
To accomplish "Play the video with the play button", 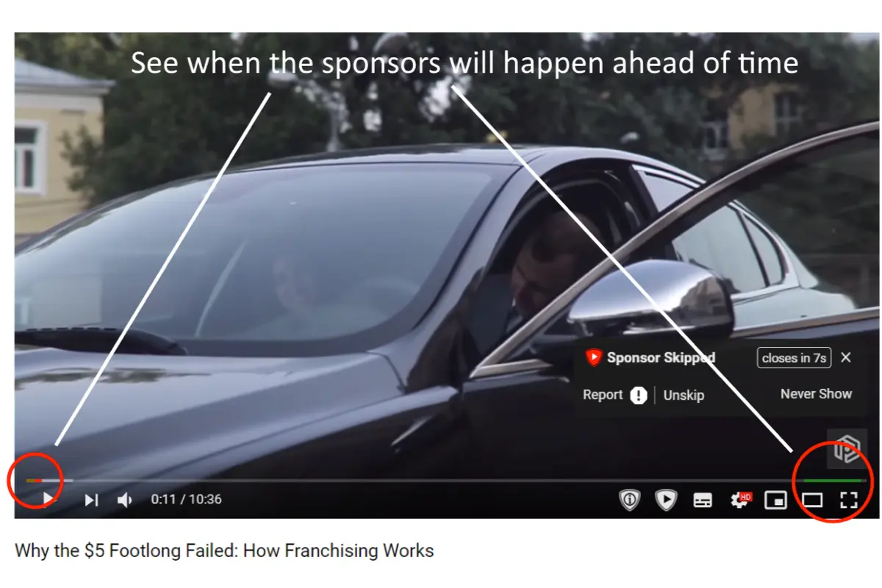I will click(48, 500).
